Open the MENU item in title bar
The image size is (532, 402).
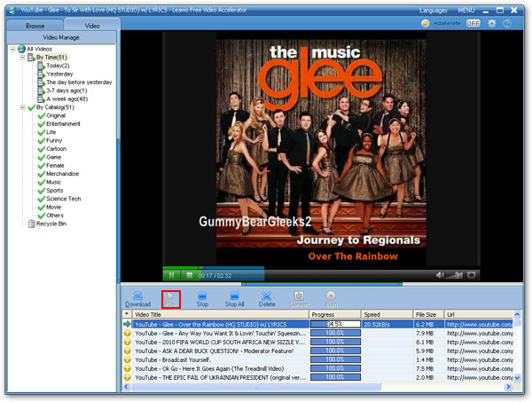point(466,11)
